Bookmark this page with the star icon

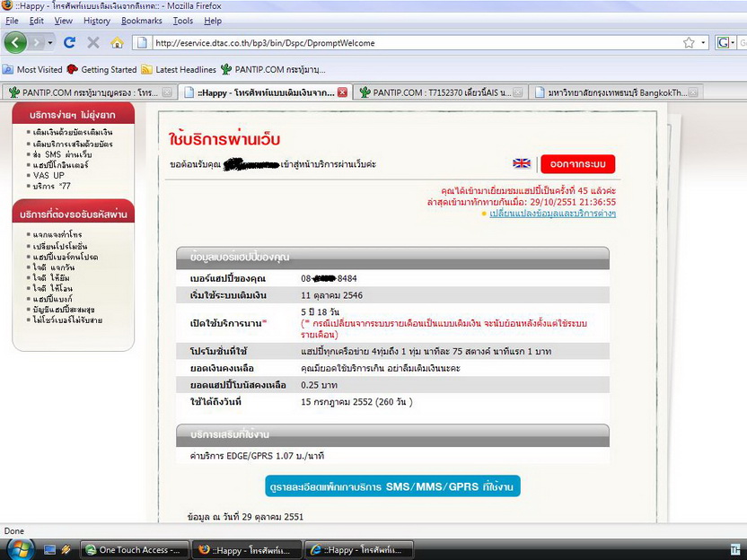689,43
